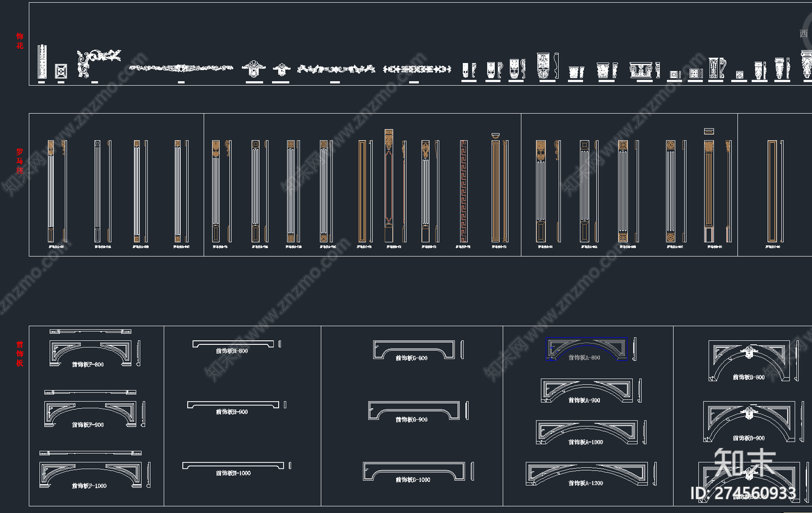Select the 前饰板F-900 label text
Screen dimensions: 812x513
pos(88,425)
